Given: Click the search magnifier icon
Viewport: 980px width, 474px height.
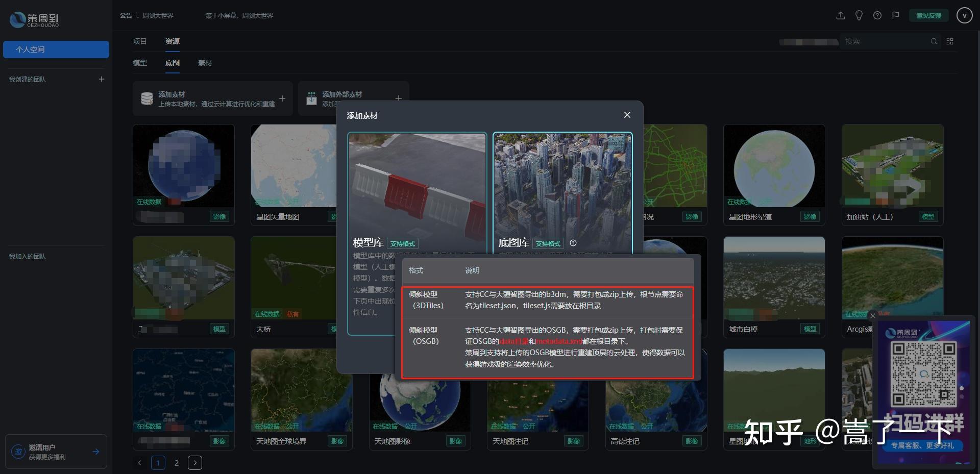Looking at the screenshot, I should [934, 41].
